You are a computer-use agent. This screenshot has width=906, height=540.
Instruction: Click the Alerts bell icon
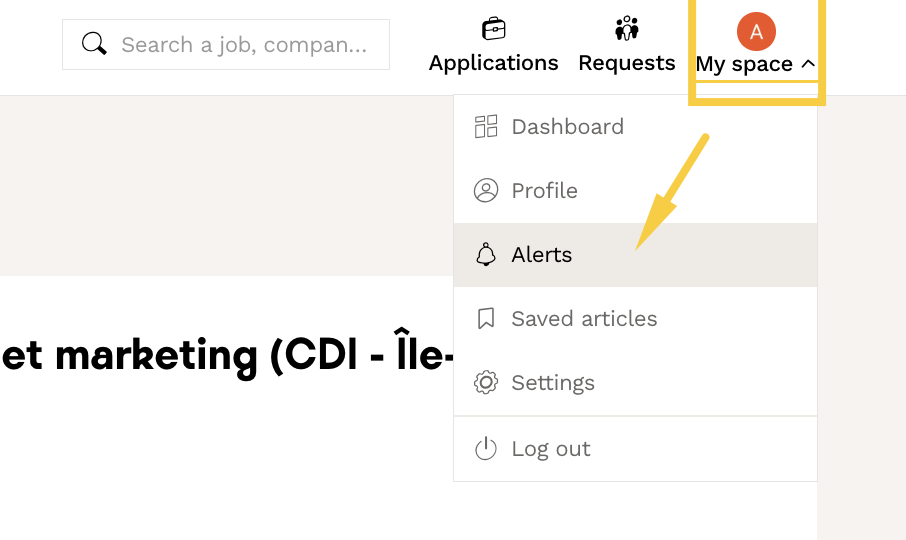click(x=486, y=255)
